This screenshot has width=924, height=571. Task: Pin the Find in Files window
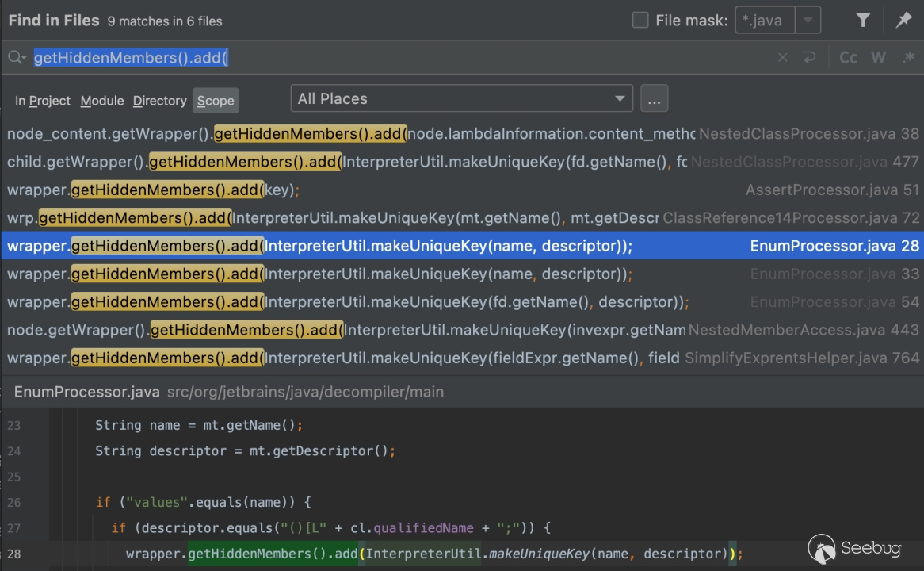[x=903, y=21]
